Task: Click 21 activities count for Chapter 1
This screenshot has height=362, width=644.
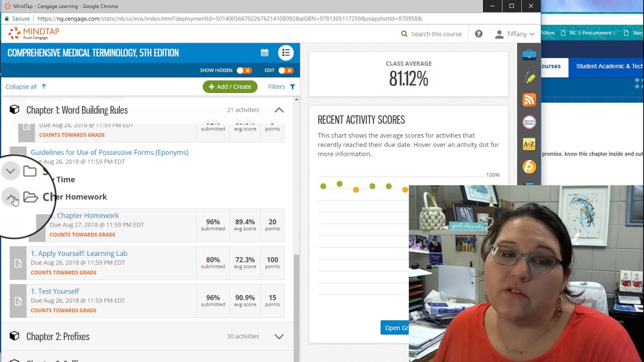Action: click(x=243, y=110)
